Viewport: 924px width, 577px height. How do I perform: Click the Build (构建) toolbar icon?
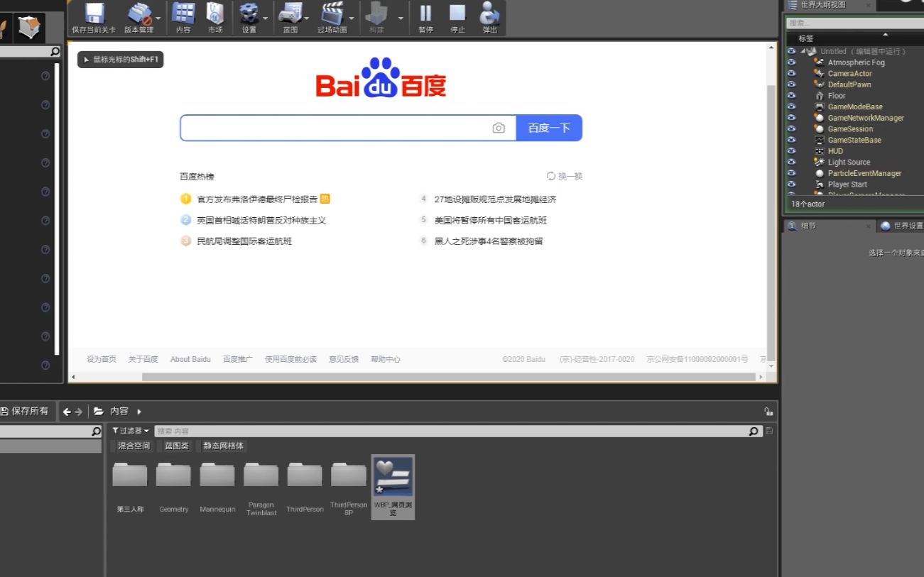click(378, 13)
